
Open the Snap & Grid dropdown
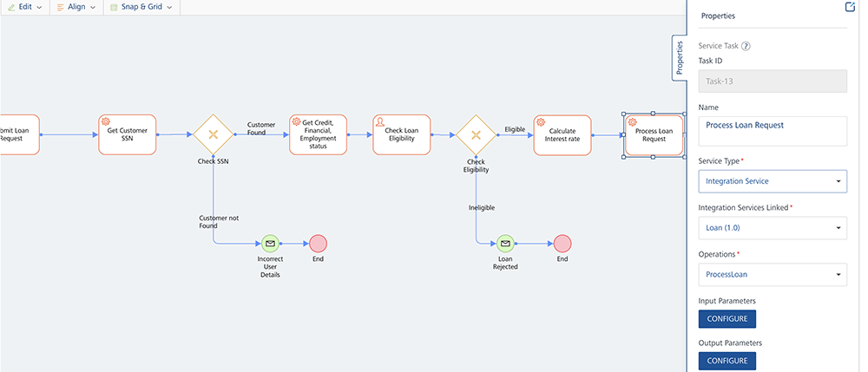coord(141,7)
